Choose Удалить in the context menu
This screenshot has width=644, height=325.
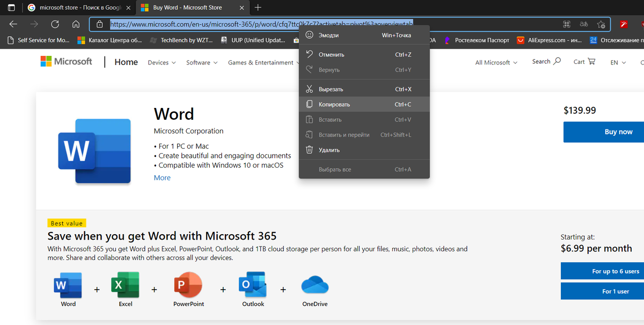pyautogui.click(x=364, y=150)
